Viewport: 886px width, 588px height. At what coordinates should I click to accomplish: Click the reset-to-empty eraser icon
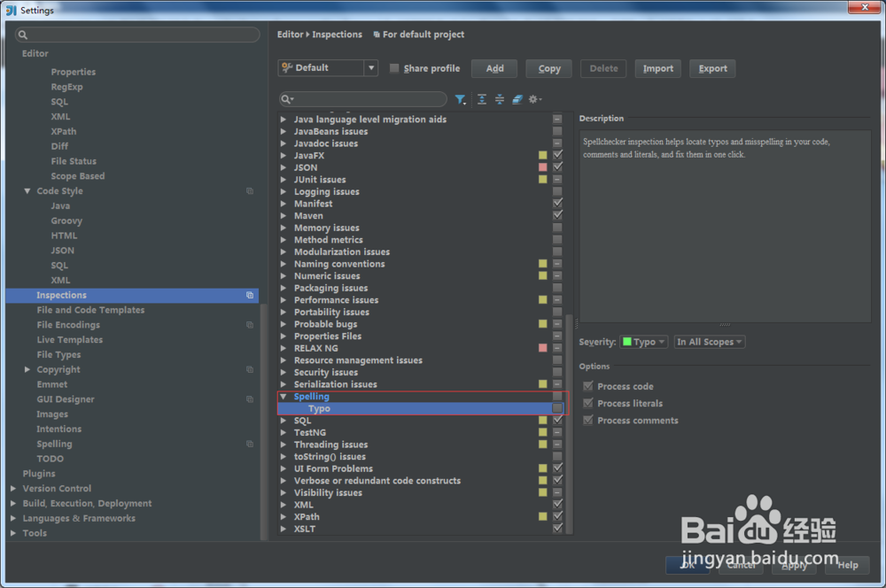pos(517,99)
